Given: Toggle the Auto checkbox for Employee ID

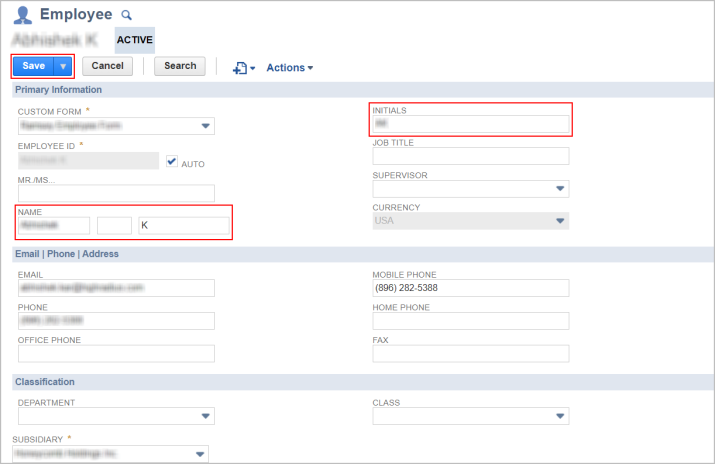Looking at the screenshot, I should coord(172,161).
